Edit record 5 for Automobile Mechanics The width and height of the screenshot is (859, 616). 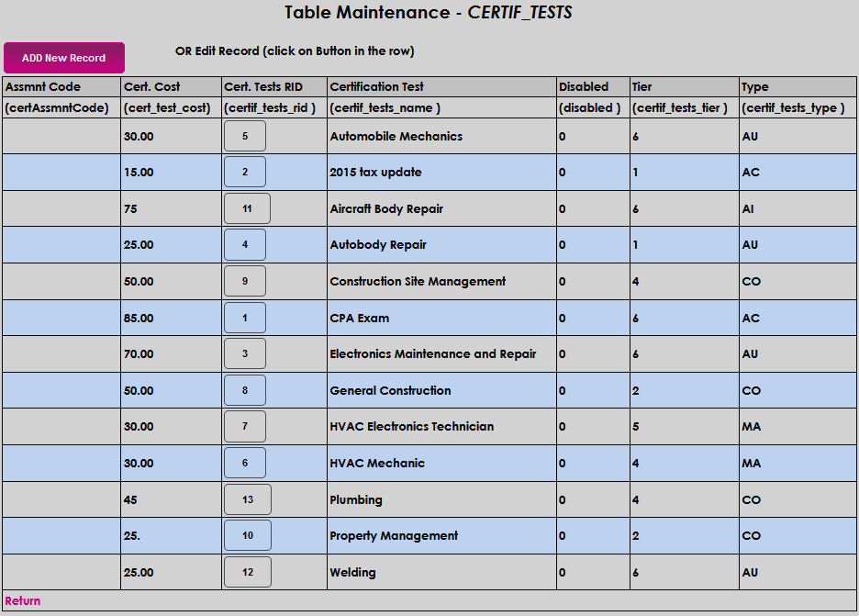(245, 136)
